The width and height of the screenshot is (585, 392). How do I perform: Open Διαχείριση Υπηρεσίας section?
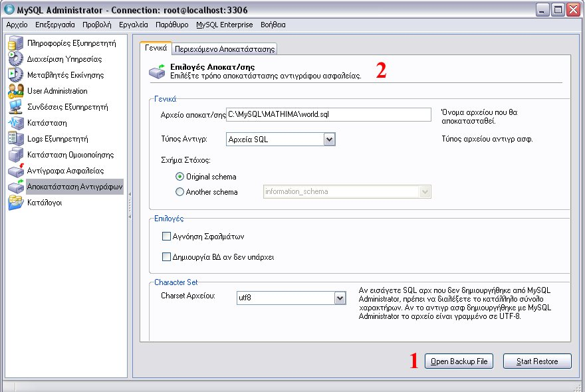pyautogui.click(x=64, y=59)
